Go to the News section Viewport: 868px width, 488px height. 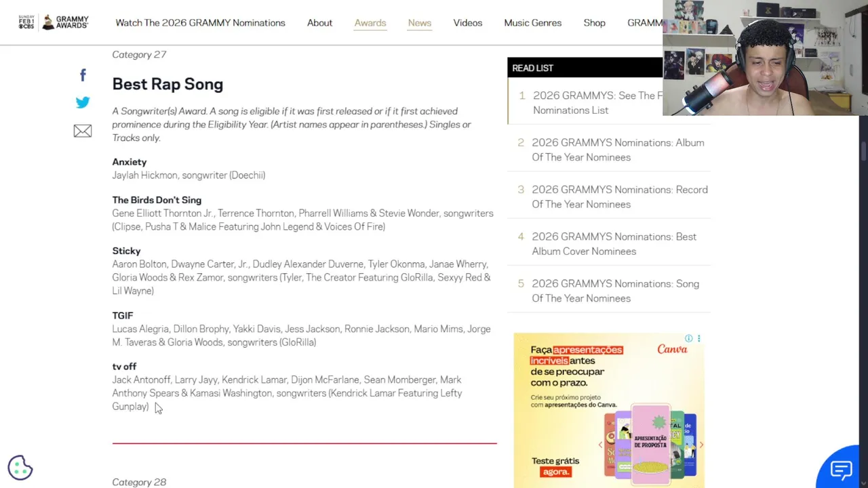click(x=420, y=22)
